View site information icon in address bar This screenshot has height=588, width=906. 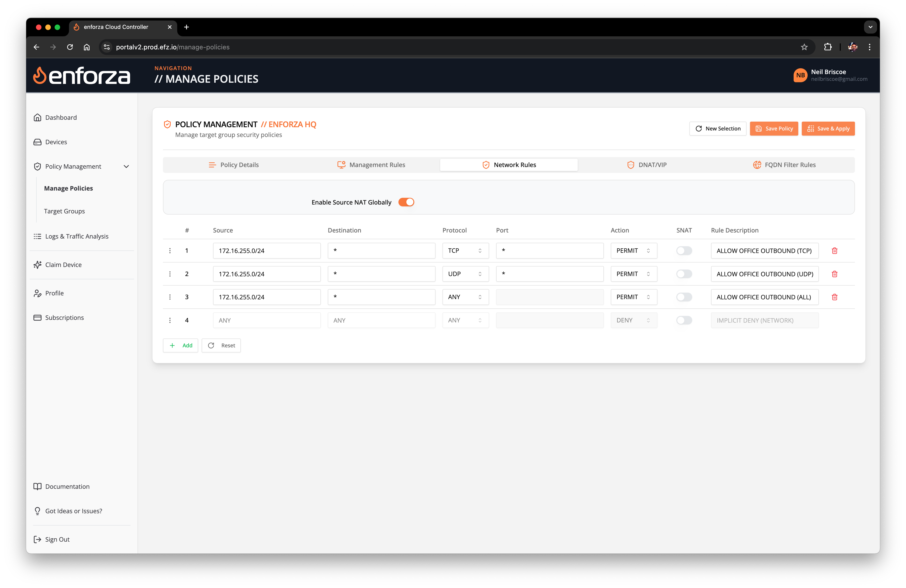pos(107,47)
